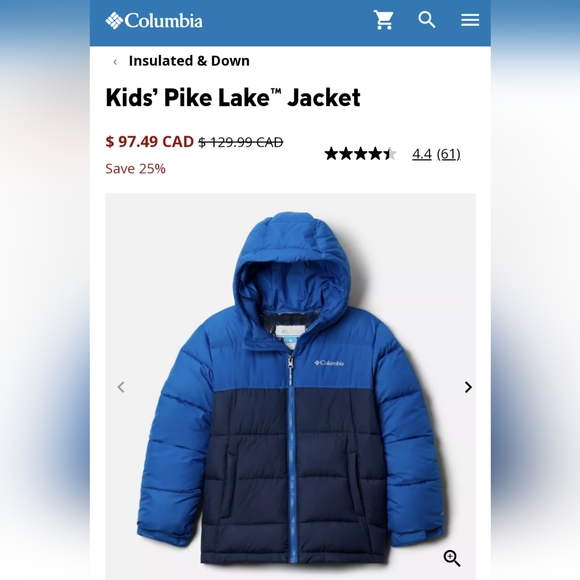Show the next product image

(x=468, y=387)
